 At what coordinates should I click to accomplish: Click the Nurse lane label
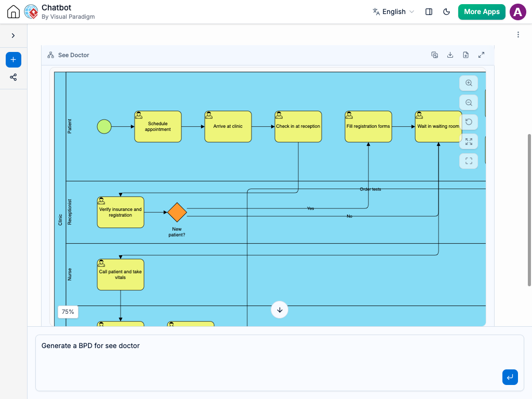[70, 274]
